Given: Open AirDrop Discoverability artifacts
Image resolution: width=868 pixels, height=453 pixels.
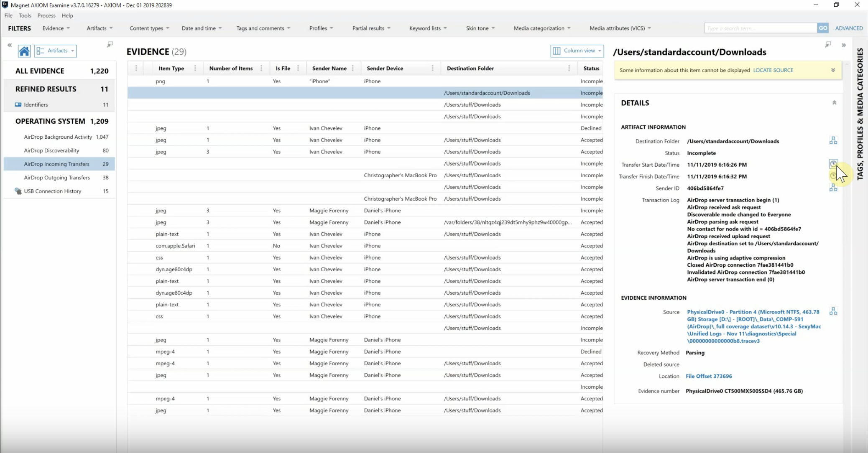Looking at the screenshot, I should coord(59,150).
